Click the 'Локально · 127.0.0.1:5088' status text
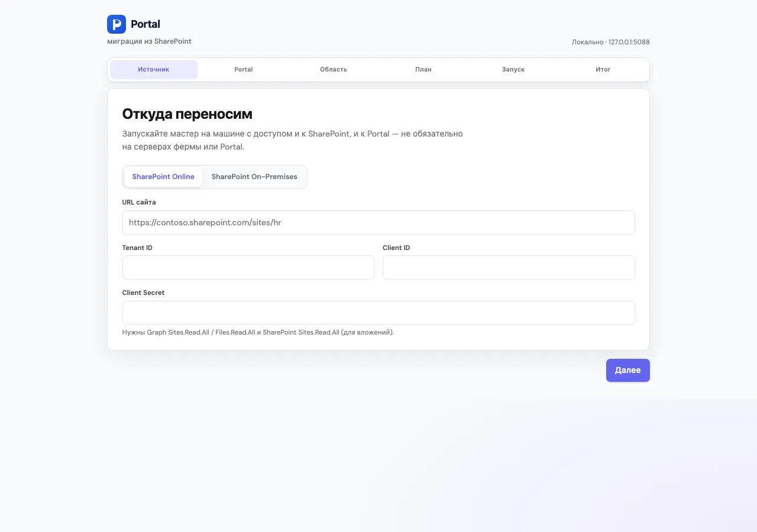This screenshot has width=757, height=532. coord(611,42)
